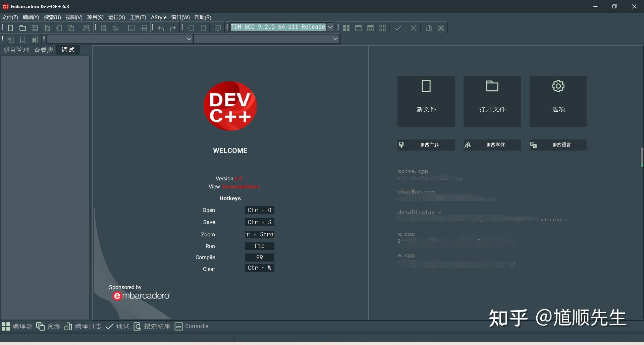The width and height of the screenshot is (644, 345).
Task: Open the 文件(Z) menu
Action: pyautogui.click(x=10, y=17)
